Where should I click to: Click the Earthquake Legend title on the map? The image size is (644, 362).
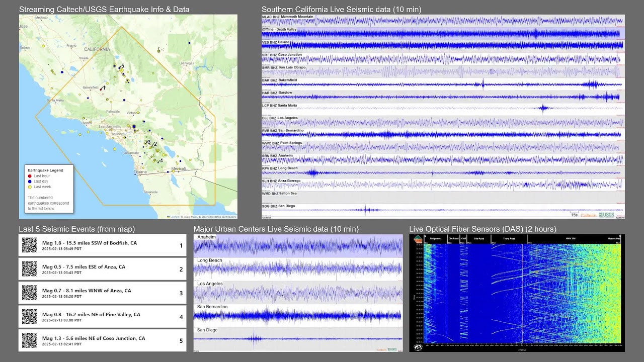point(46,170)
